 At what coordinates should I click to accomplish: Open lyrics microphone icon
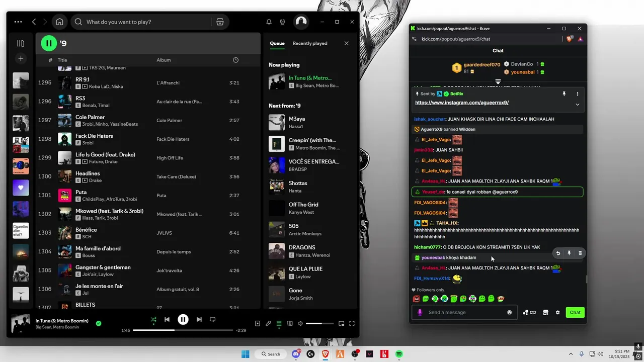pos(268,324)
